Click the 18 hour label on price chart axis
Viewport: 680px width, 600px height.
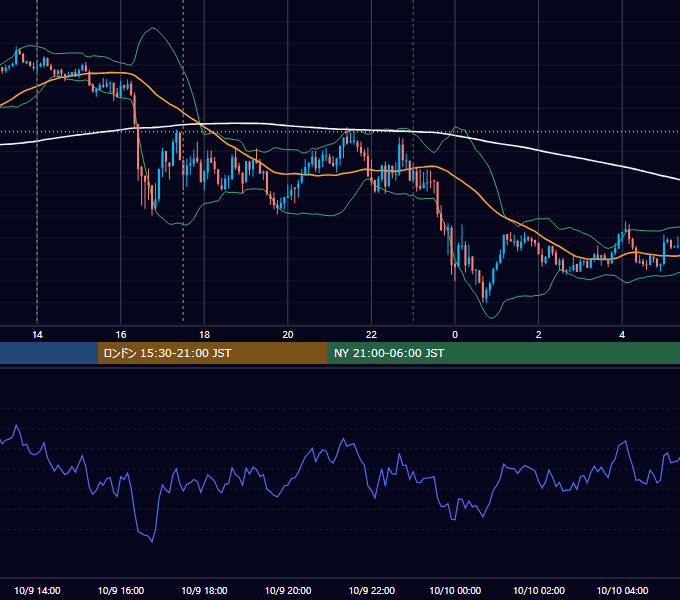click(x=204, y=335)
